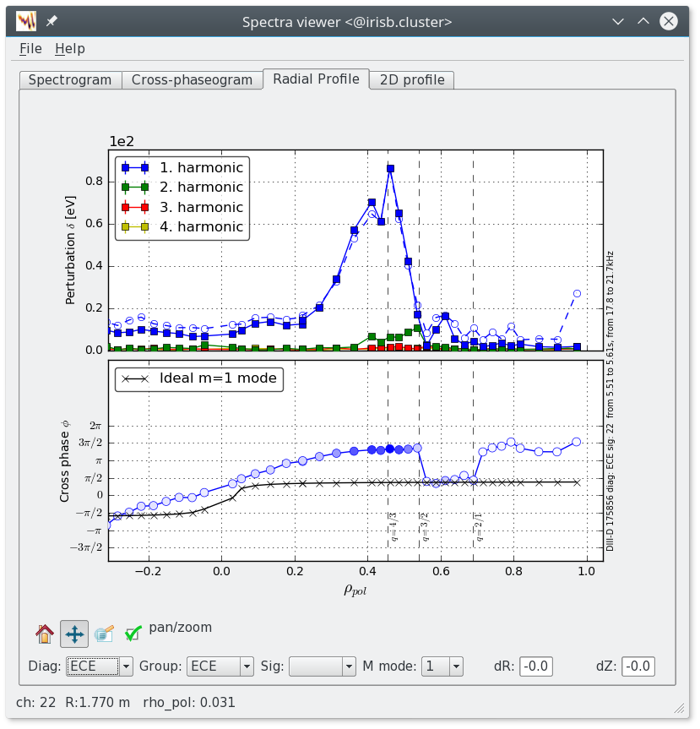Click the dR input field
This screenshot has width=700, height=729.
tap(536, 666)
